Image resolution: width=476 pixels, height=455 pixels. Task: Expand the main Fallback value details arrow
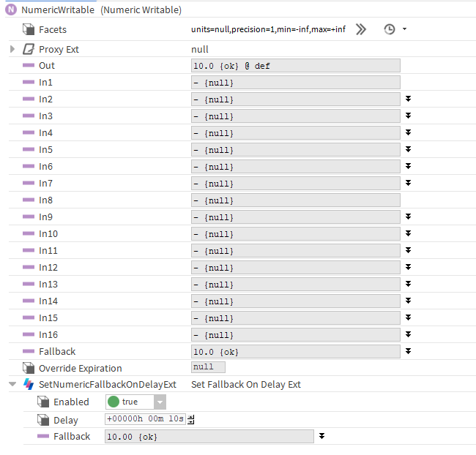click(408, 351)
